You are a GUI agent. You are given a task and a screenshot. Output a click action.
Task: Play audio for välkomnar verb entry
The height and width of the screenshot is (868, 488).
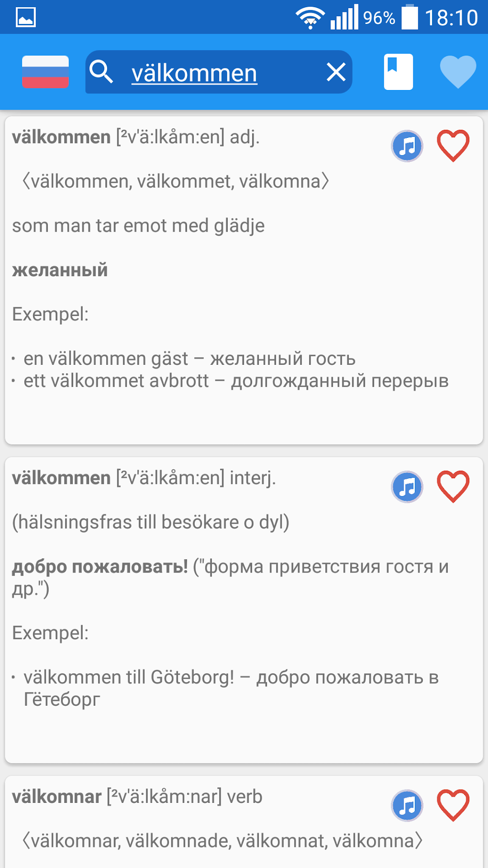pyautogui.click(x=407, y=805)
